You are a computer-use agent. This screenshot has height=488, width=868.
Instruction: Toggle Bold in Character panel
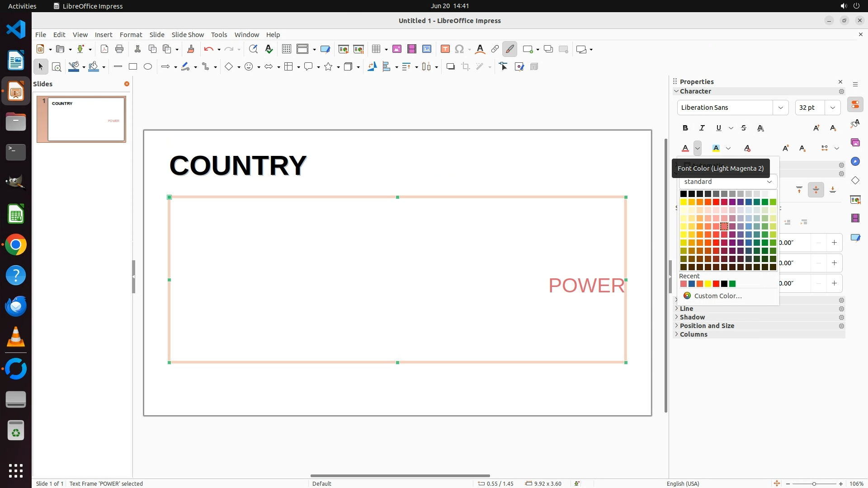(x=685, y=128)
